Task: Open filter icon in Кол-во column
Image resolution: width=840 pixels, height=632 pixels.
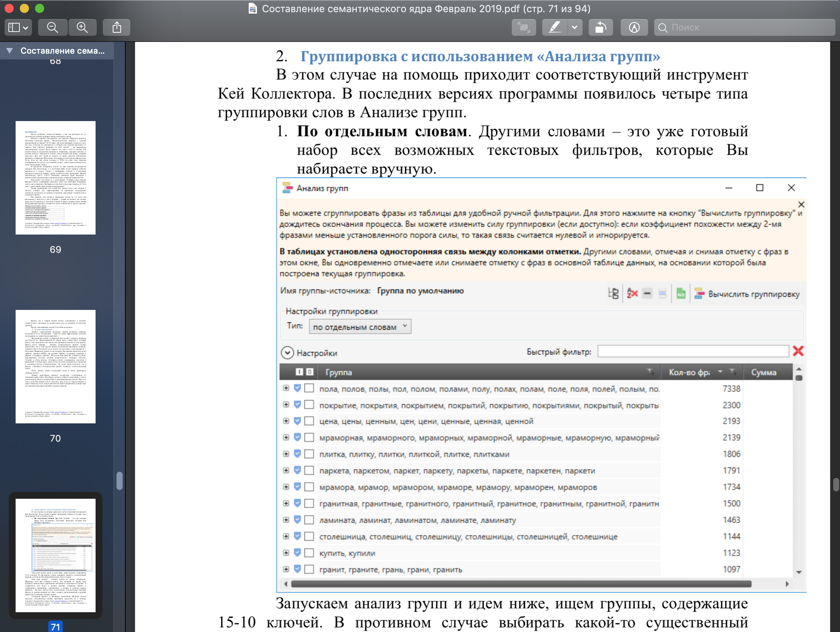Action: coord(732,372)
